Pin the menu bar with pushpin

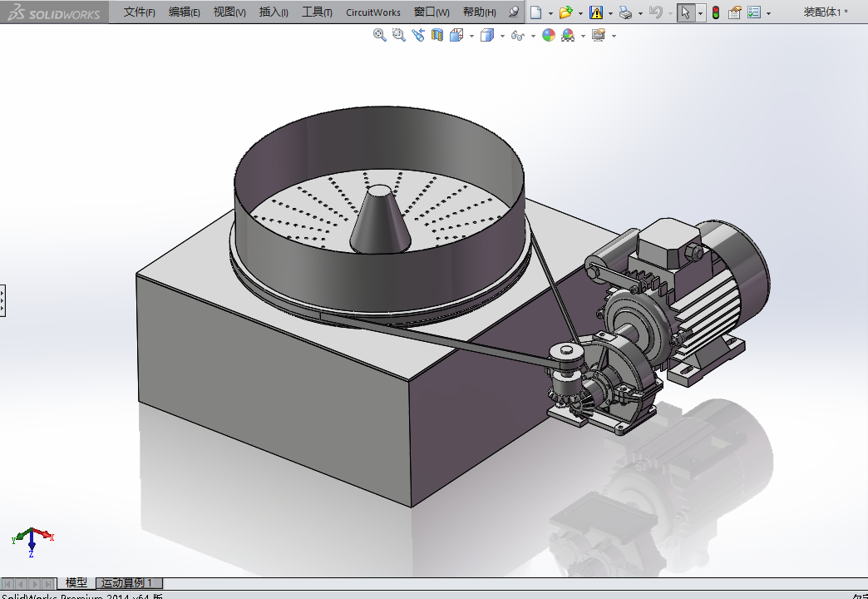tap(514, 12)
